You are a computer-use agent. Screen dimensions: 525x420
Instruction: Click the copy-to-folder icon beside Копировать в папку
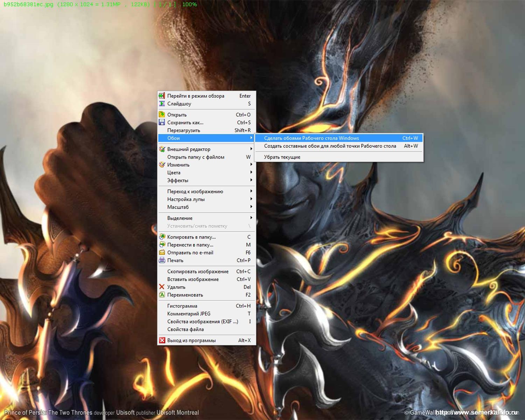pyautogui.click(x=162, y=237)
